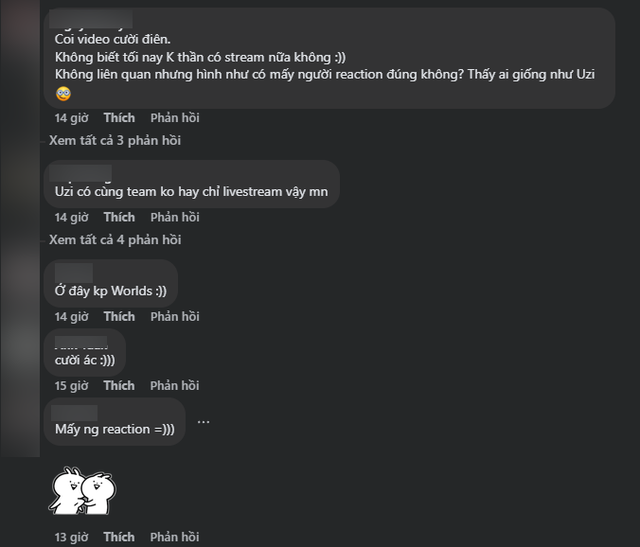This screenshot has width=640, height=547.
Task: Open the three-dot menu beside 'Mấy ng reaction' comment
Action: (203, 422)
